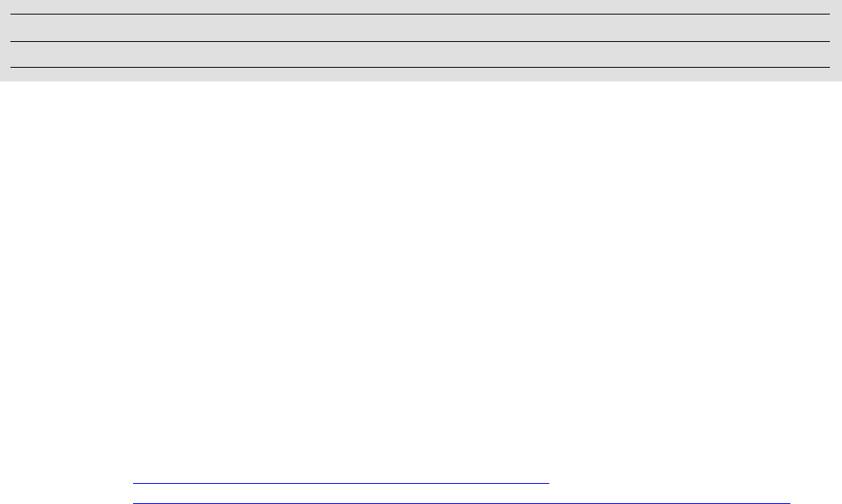
Task: Click the gray header band between the lines
Action: tap(420, 27)
